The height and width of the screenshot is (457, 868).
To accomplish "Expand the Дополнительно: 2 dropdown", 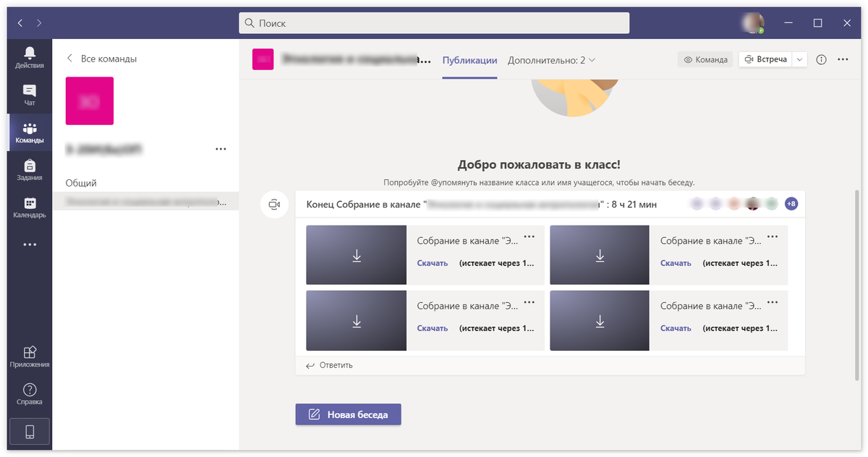I will tap(550, 60).
